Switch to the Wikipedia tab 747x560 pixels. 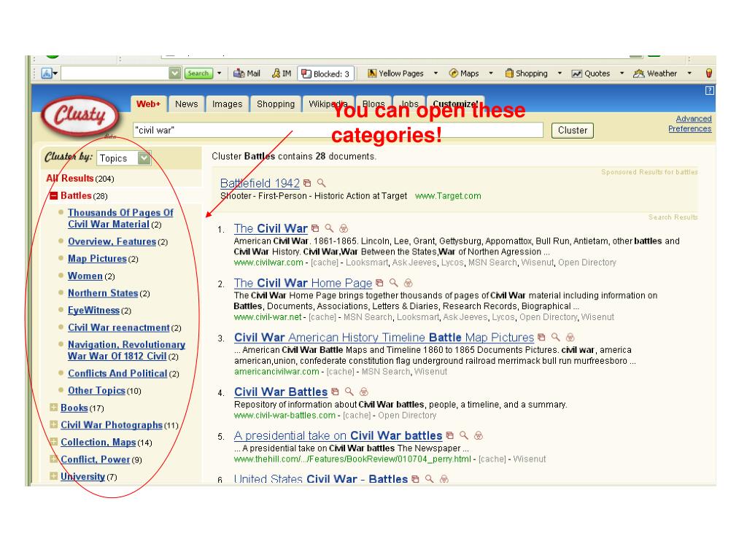click(328, 104)
